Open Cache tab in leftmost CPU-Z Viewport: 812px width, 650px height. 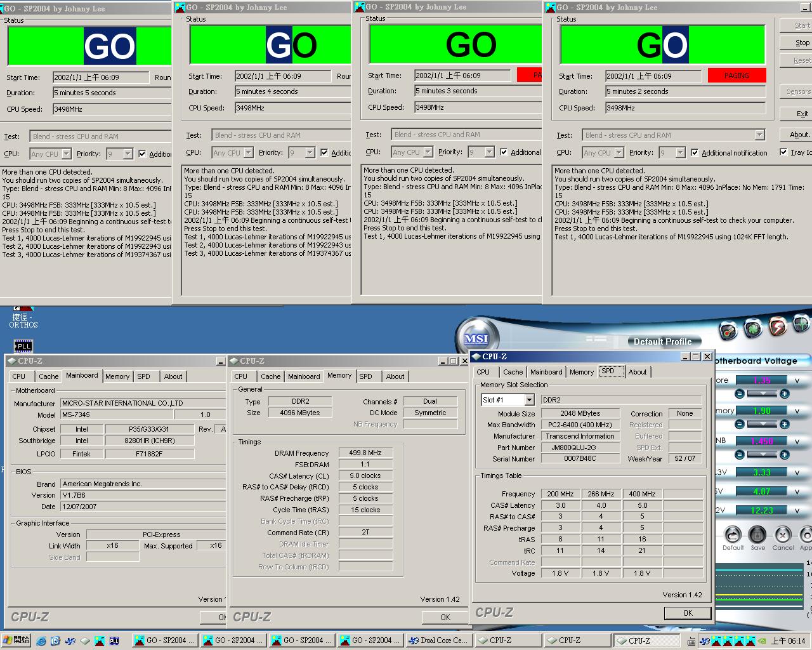point(48,376)
